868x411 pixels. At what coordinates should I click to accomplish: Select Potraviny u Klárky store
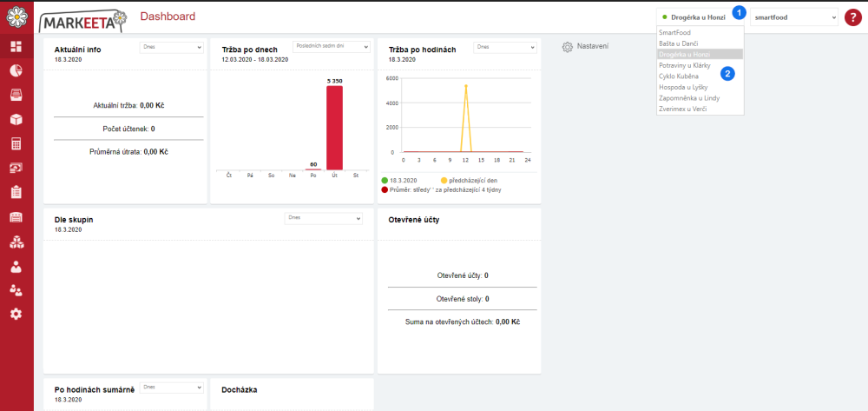coord(700,65)
